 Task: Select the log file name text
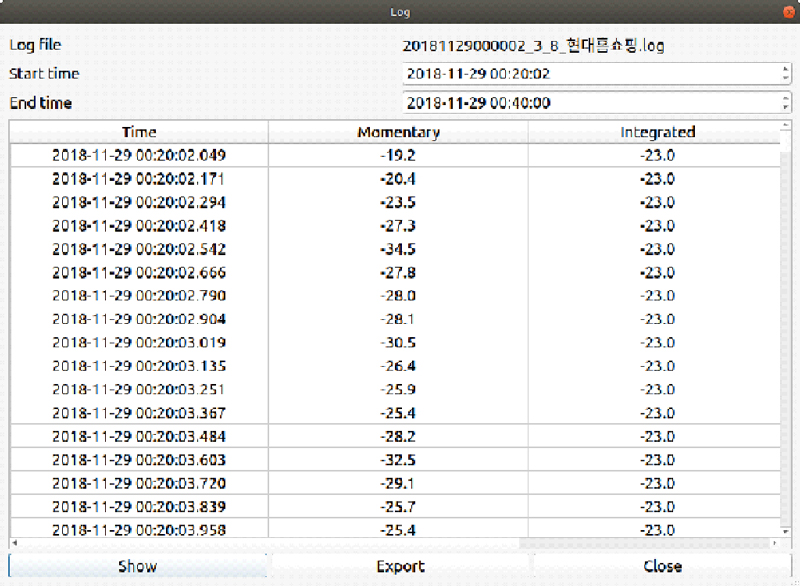(x=533, y=45)
